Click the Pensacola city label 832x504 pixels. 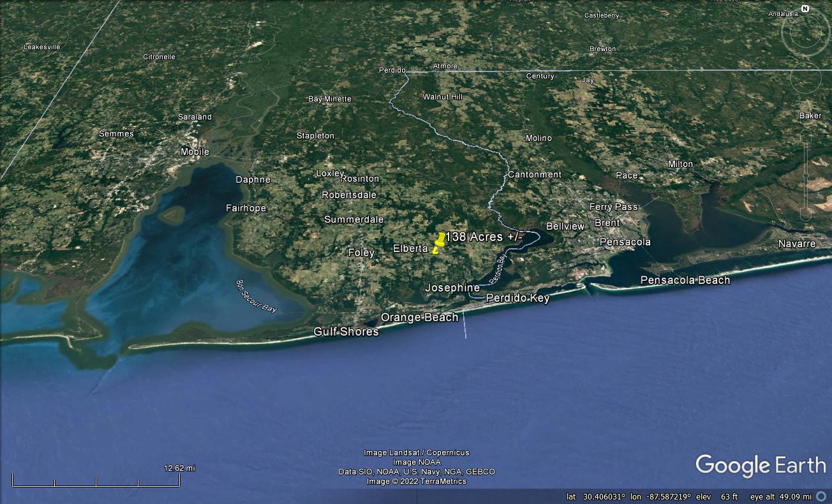(625, 242)
